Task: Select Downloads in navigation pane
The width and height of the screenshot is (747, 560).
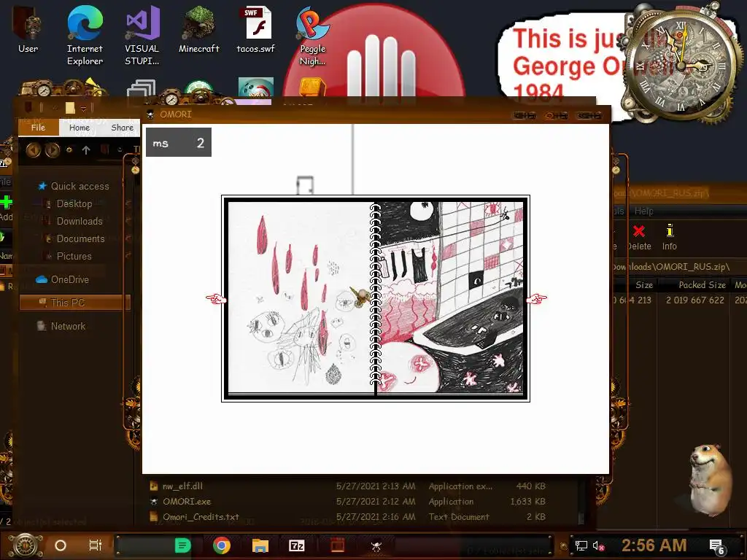Action: tap(80, 222)
